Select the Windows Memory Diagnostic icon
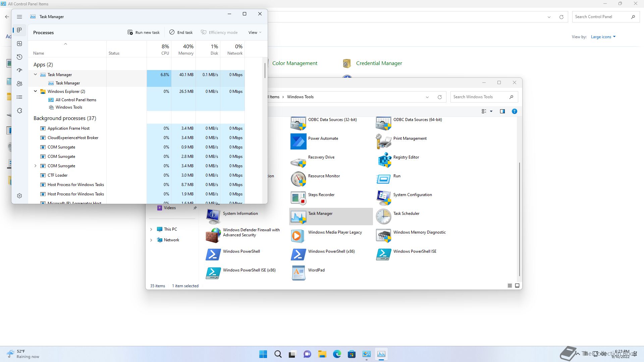Screen dimensions: 644x362 pyautogui.click(x=383, y=235)
